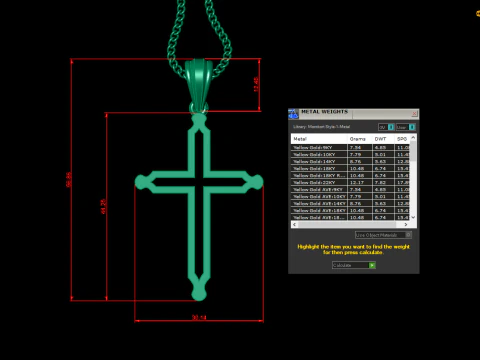480x360 pixels.
Task: Click the 12.17 grams cell
Action: click(x=360, y=182)
